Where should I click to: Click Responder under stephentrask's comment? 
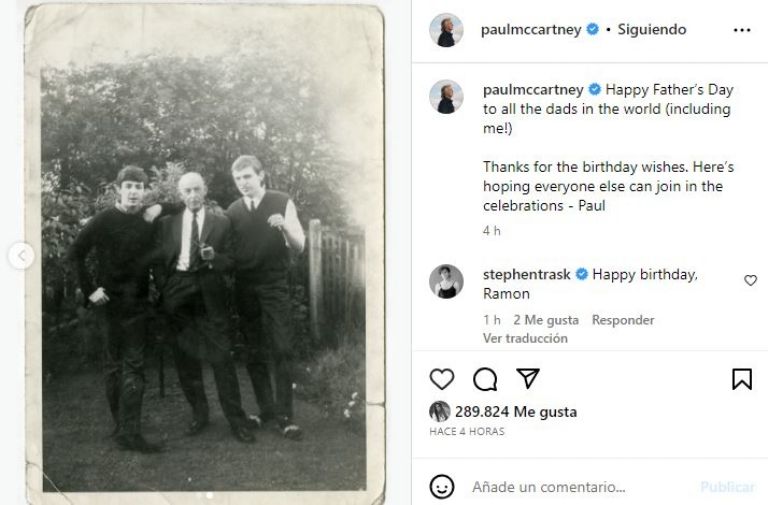[x=623, y=320]
